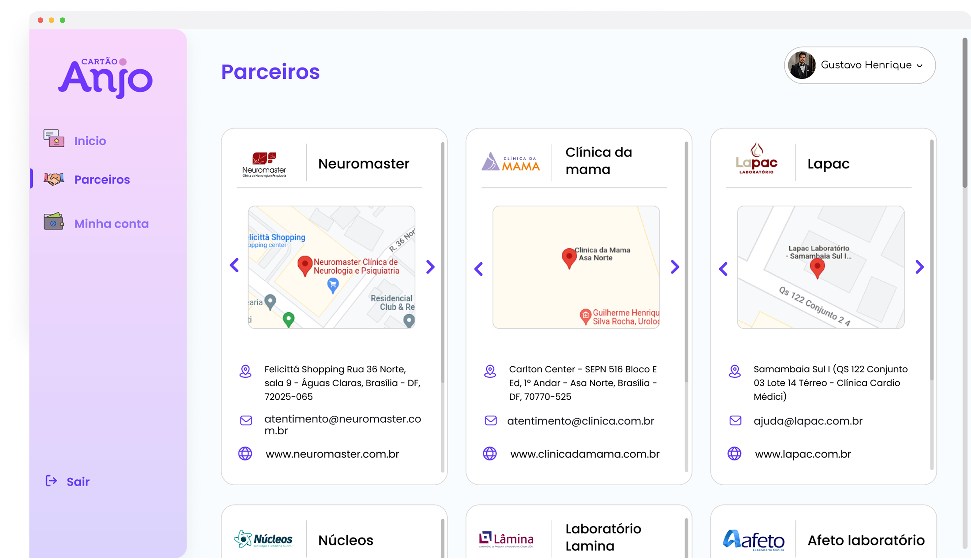This screenshot has width=971, height=560.
Task: Click the Lapac Laboratório map thumbnail
Action: click(x=821, y=267)
